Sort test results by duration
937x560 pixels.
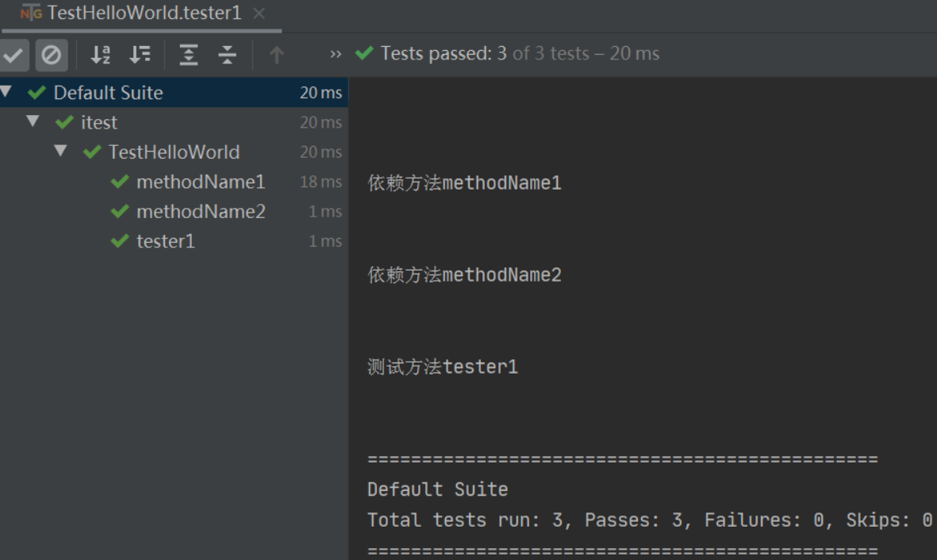click(x=140, y=55)
